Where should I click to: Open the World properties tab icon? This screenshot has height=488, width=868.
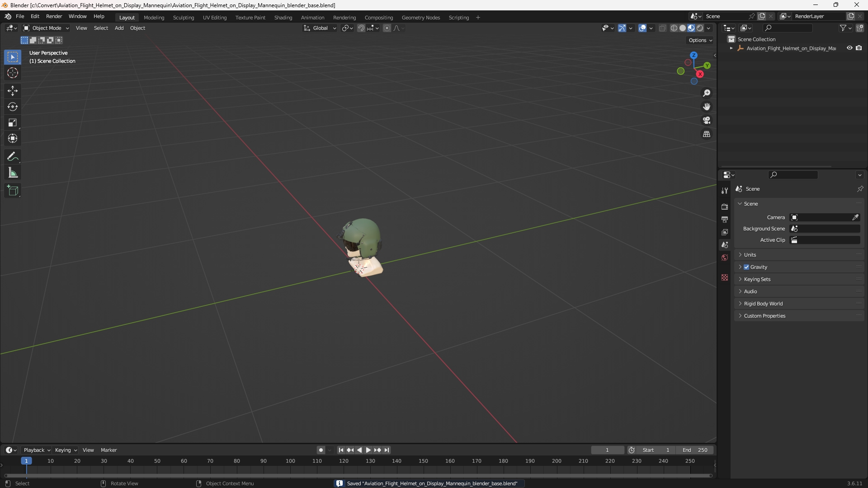point(725,258)
